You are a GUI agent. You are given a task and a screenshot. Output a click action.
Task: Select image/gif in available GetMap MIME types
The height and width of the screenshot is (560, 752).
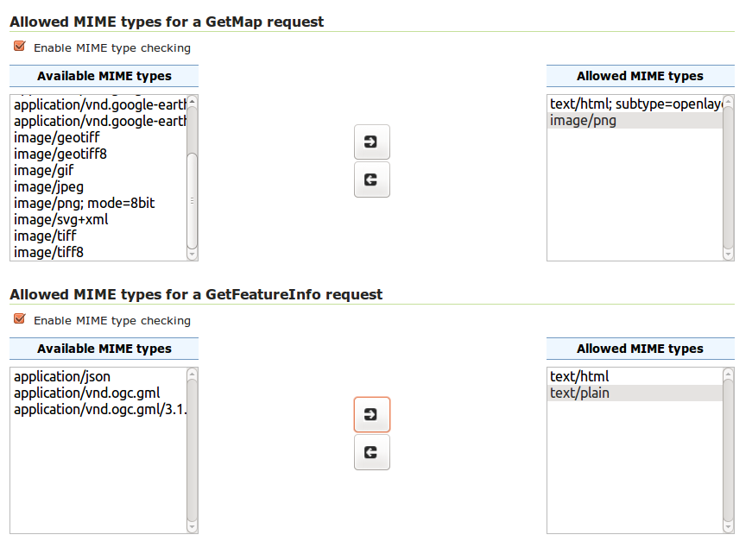[x=43, y=170]
